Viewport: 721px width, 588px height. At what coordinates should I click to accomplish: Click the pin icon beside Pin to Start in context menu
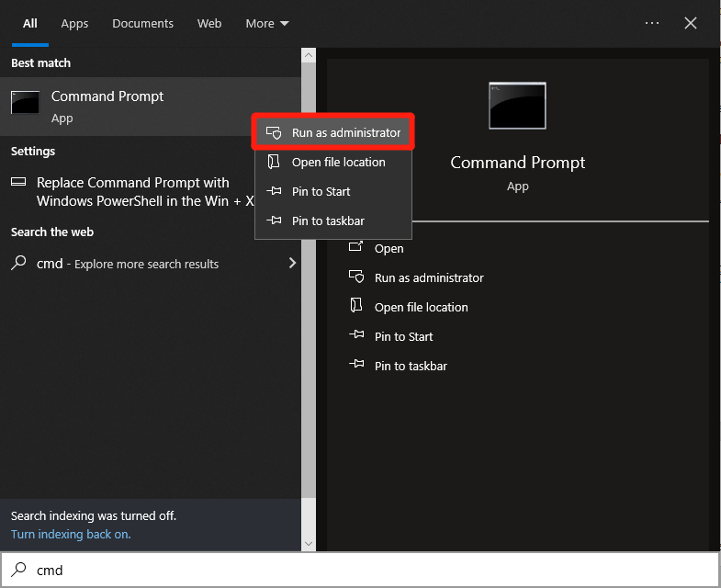coord(274,191)
